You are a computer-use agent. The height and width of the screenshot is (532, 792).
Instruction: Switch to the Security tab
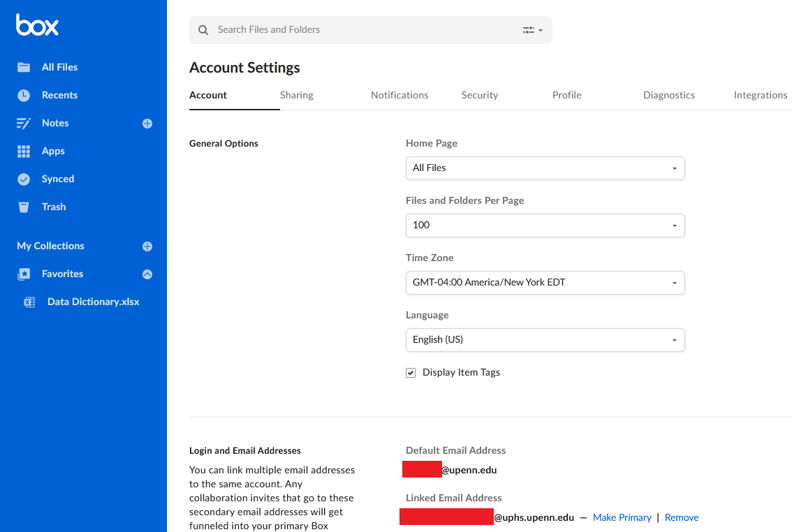click(480, 95)
